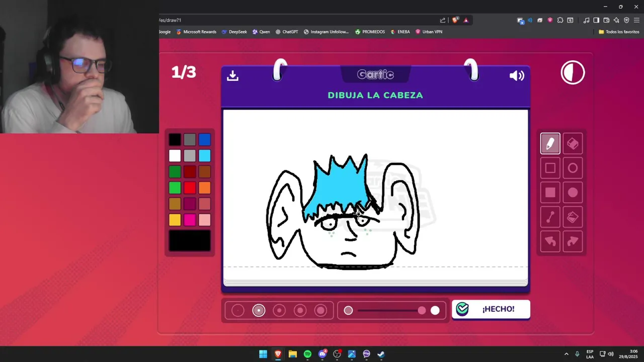Select the smallest brush size
644x362 pixels.
point(238,311)
